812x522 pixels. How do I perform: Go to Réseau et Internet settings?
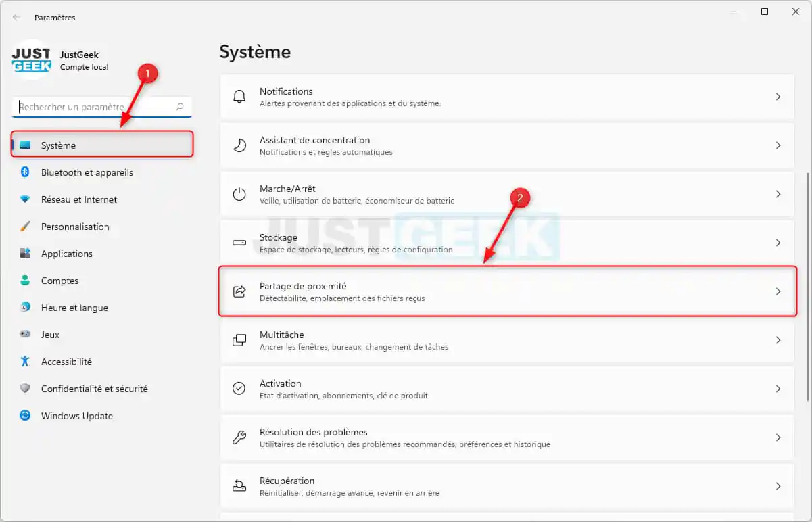[x=102, y=199]
